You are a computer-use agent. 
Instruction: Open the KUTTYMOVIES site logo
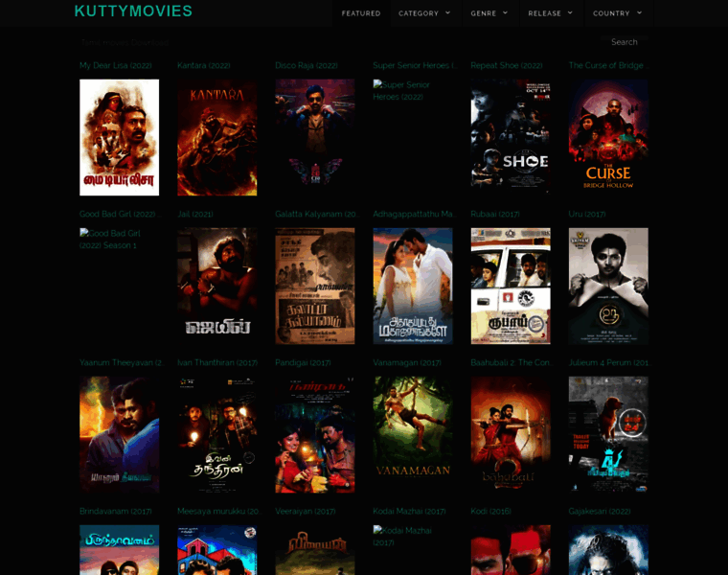tap(133, 11)
